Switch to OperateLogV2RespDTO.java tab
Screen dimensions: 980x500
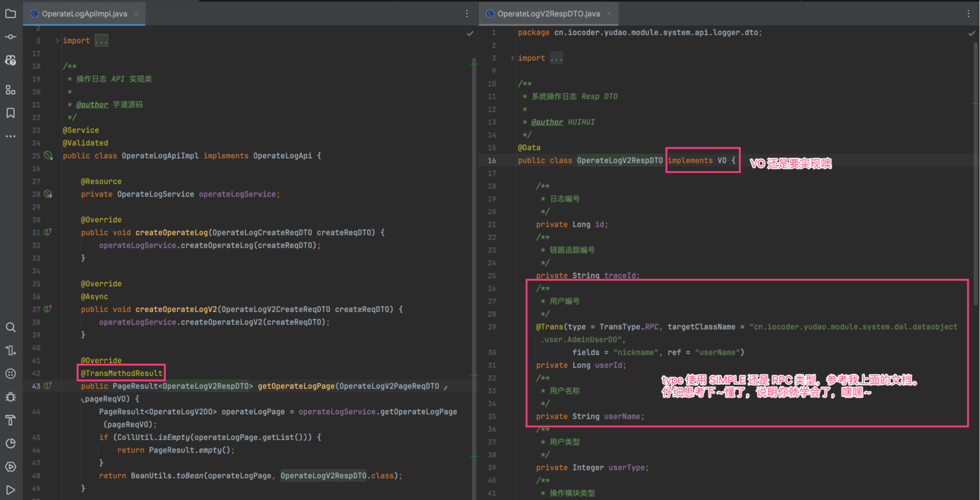pos(548,13)
